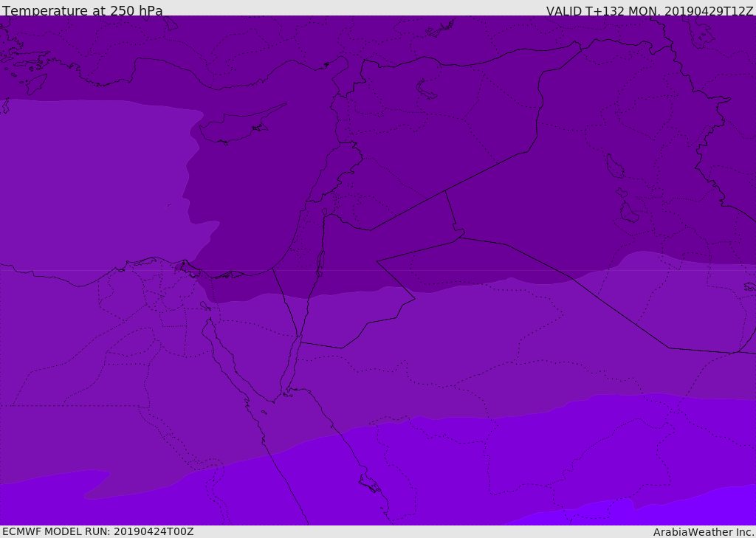Click the 'ArabiaWeather Inc' credit text

coord(704,532)
